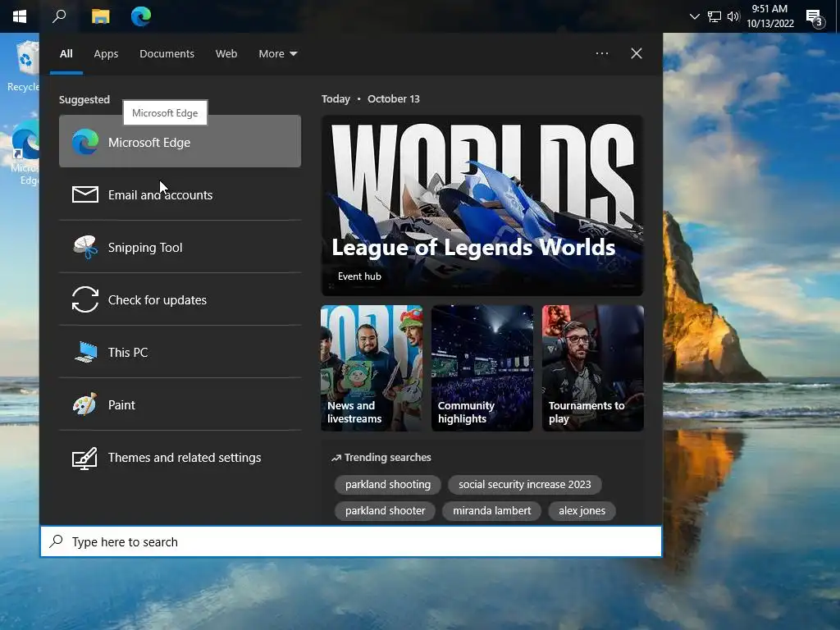Open Community highlights card
Screen dimensions: 840x630
[x=482, y=368]
